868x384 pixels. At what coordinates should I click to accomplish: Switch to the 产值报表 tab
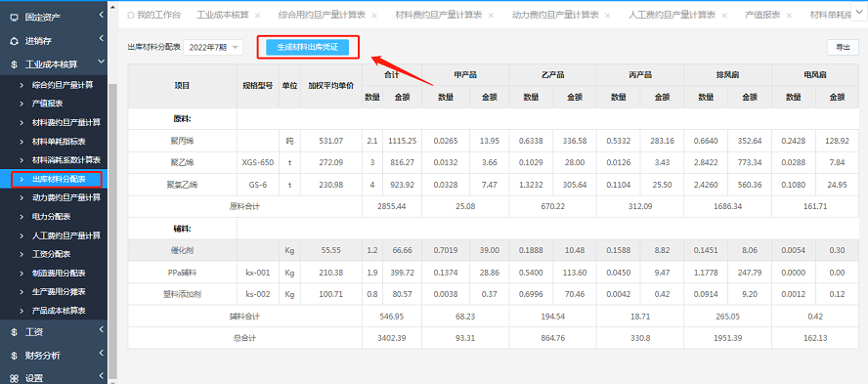762,15
